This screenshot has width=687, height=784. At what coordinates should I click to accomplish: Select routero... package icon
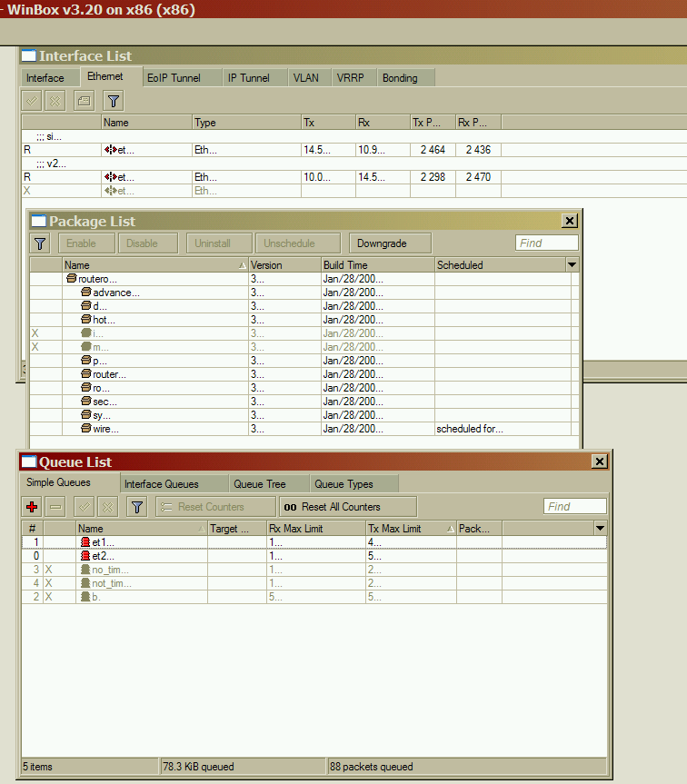72,279
